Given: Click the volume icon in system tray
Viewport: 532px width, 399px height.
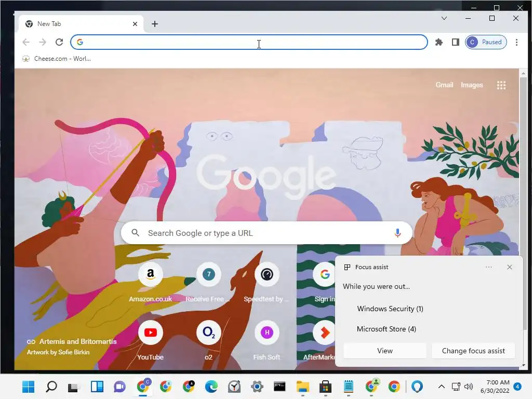Looking at the screenshot, I should [x=469, y=387].
